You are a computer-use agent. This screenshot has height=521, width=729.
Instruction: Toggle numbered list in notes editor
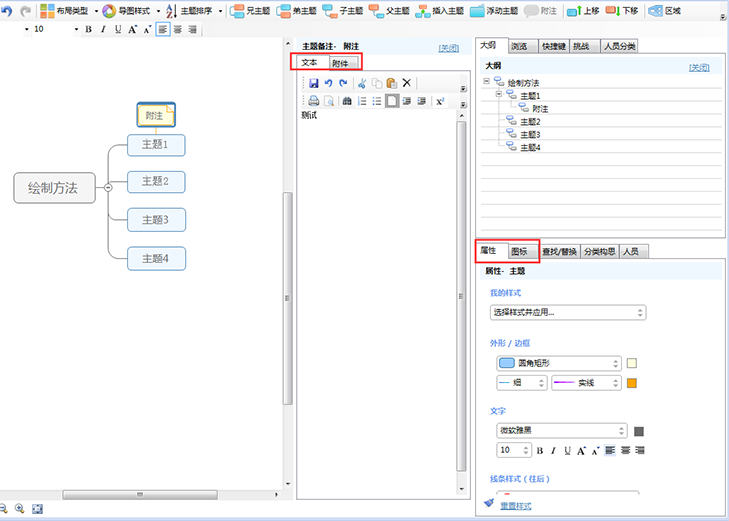pyautogui.click(x=362, y=101)
